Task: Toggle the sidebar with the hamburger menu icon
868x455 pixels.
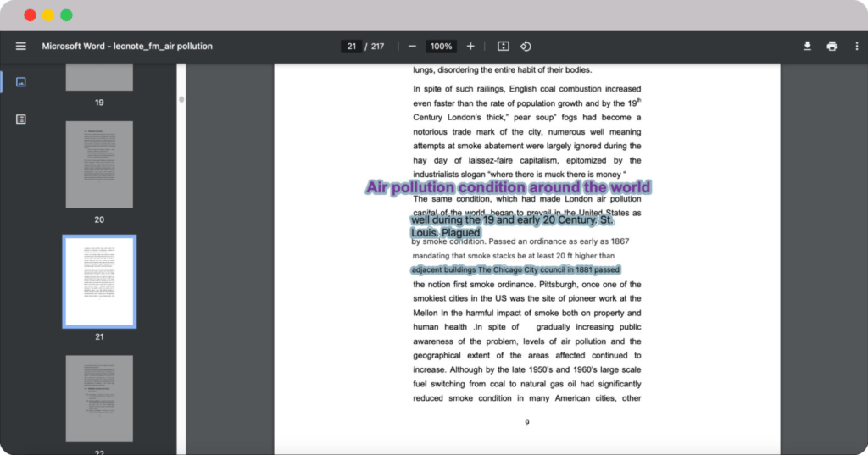Action: coord(21,46)
